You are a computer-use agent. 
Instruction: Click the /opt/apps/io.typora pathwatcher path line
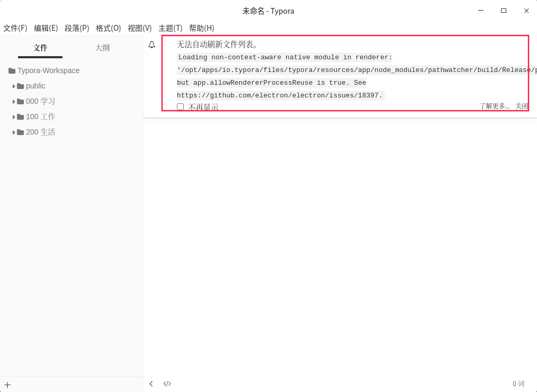pos(357,70)
